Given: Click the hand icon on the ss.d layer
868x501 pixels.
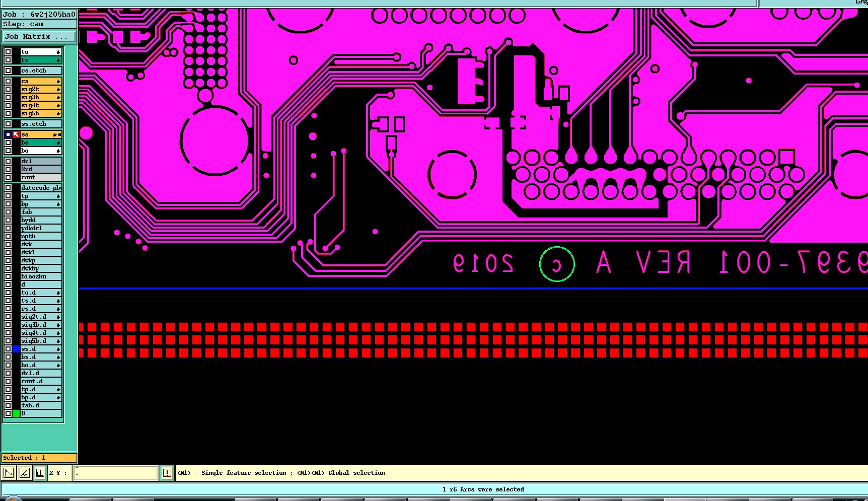Looking at the screenshot, I should click(x=58, y=349).
